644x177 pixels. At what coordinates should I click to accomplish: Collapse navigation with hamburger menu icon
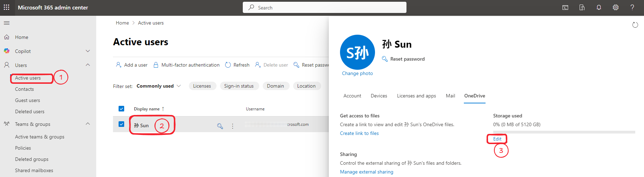(7, 23)
